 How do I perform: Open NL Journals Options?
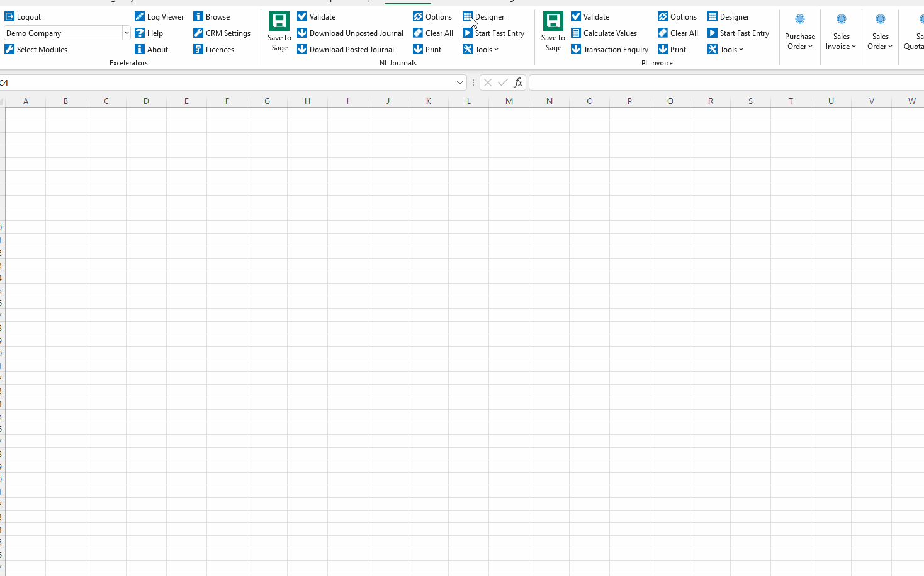pos(432,17)
